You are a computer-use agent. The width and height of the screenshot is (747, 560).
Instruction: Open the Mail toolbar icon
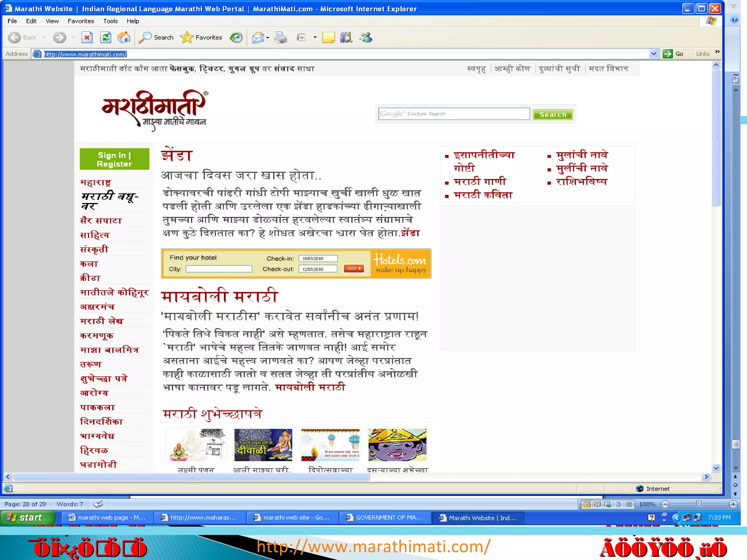(x=258, y=37)
